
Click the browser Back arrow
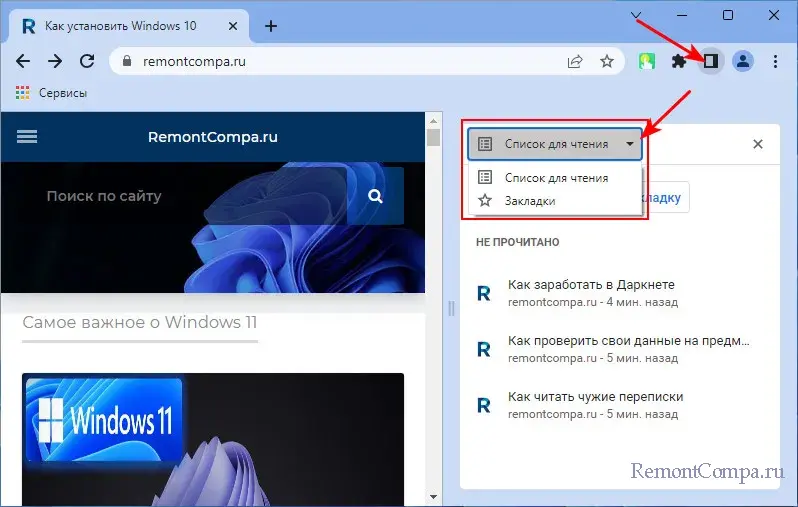tap(23, 61)
